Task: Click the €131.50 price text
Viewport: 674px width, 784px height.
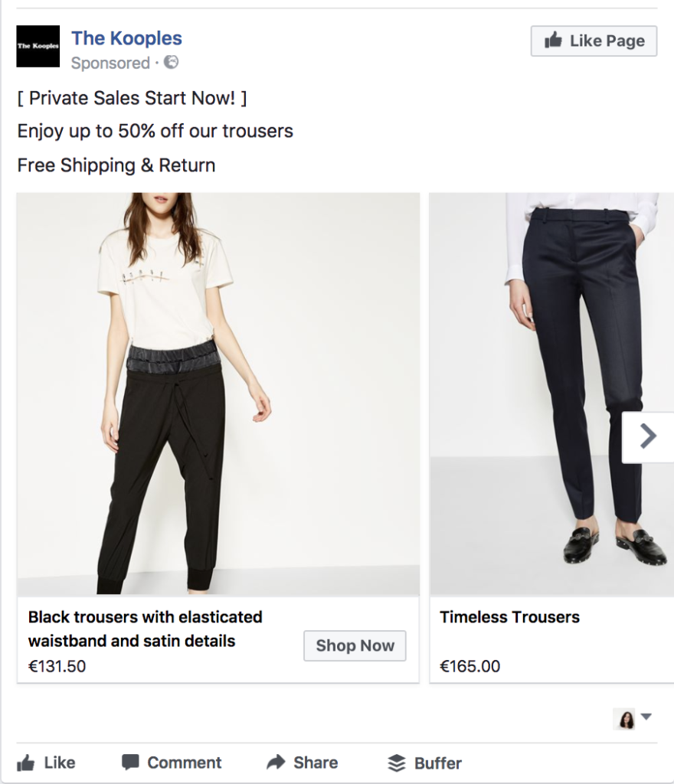Action: pos(57,667)
